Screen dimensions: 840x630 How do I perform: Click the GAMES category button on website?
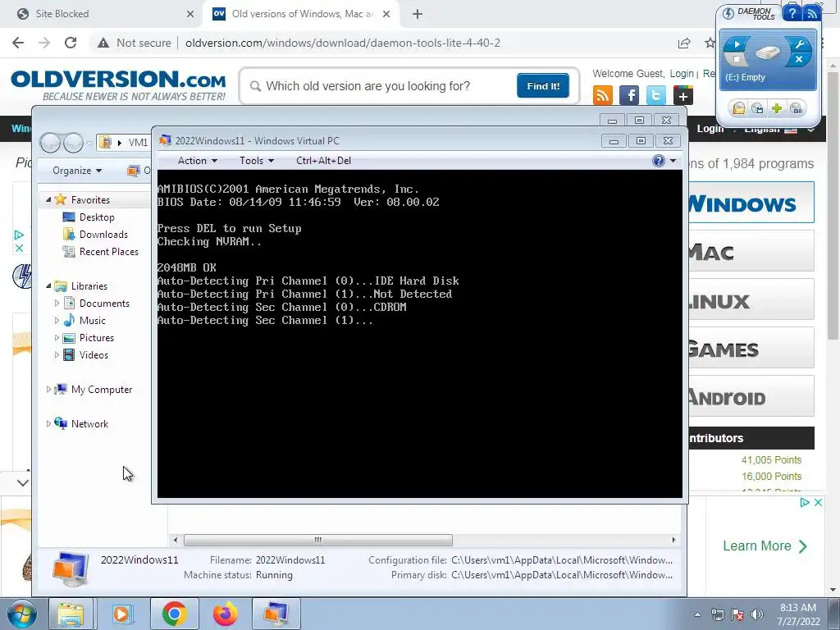[751, 348]
